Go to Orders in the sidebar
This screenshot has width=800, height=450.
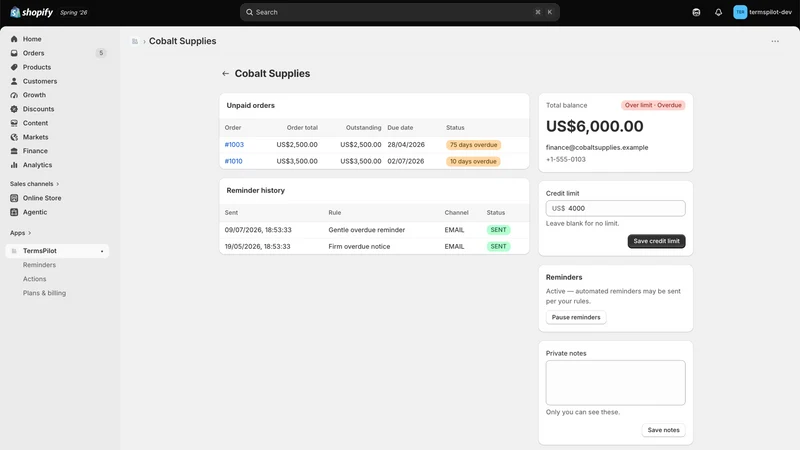[34, 53]
